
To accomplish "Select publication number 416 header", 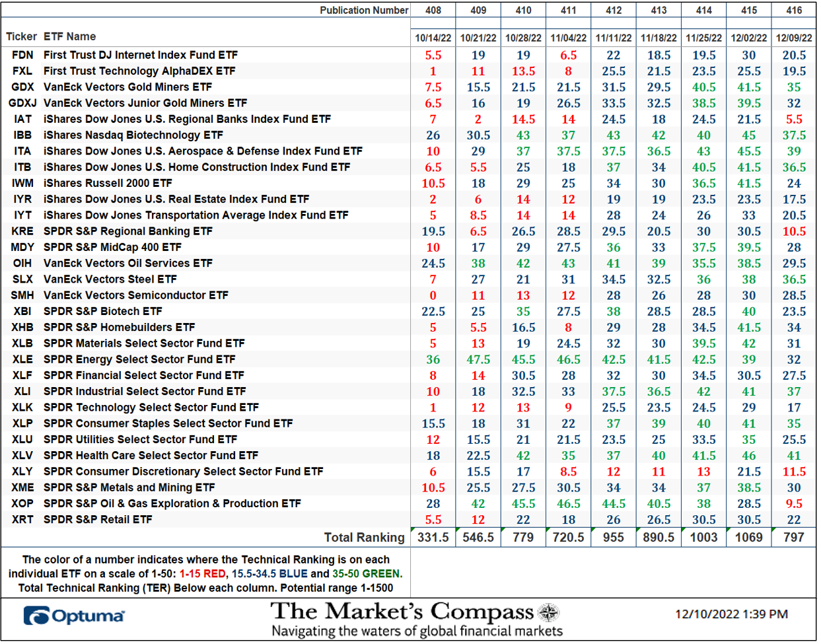I will [x=794, y=10].
